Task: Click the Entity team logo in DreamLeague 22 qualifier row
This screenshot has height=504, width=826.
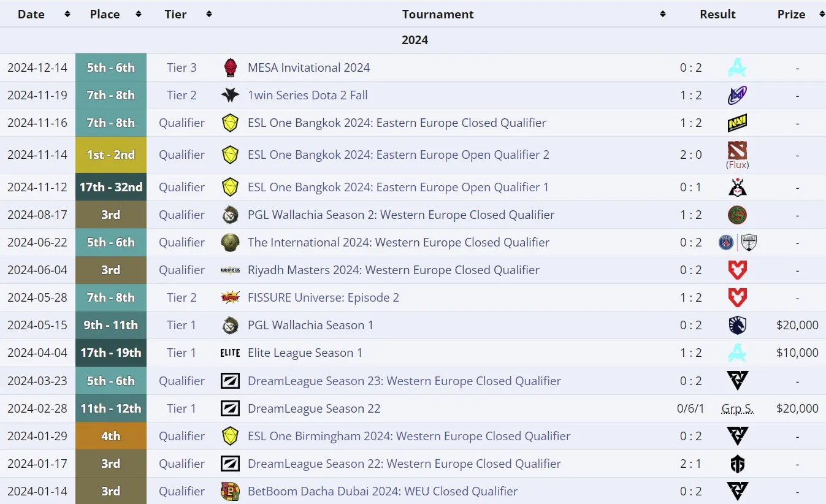Action: (x=737, y=464)
